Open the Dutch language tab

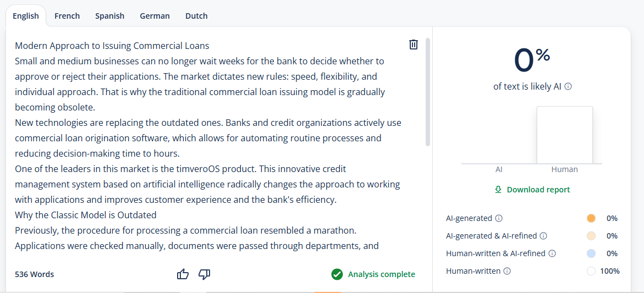tap(196, 16)
